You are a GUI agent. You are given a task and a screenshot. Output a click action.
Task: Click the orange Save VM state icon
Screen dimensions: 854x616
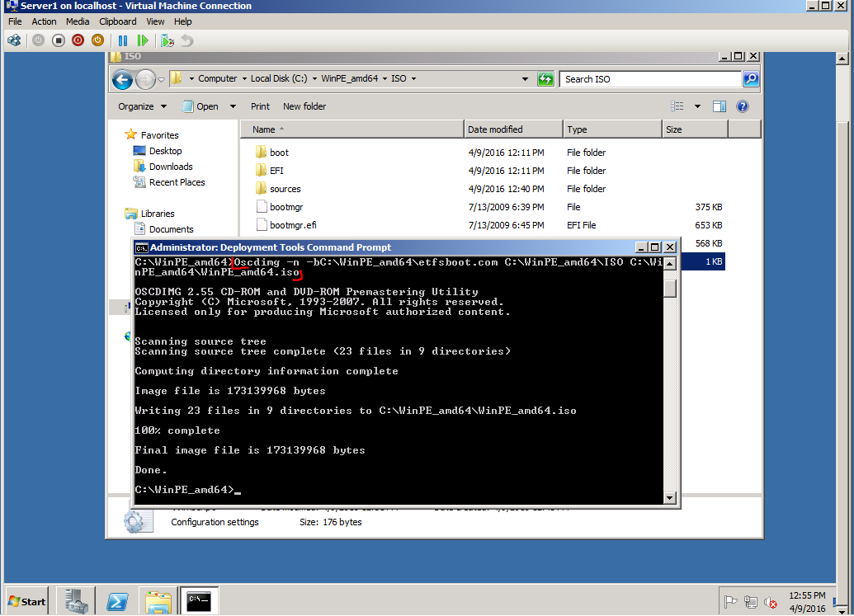coord(97,40)
